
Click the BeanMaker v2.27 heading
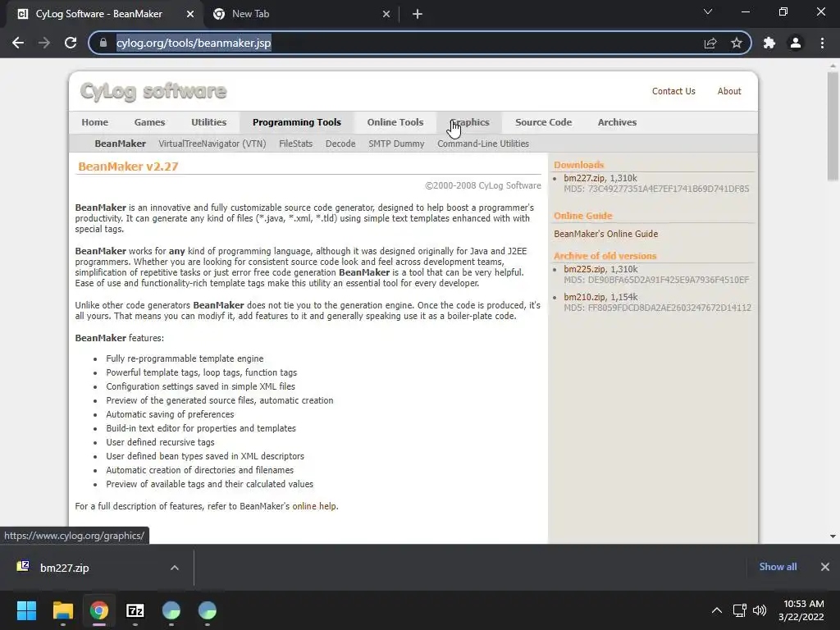pos(128,167)
